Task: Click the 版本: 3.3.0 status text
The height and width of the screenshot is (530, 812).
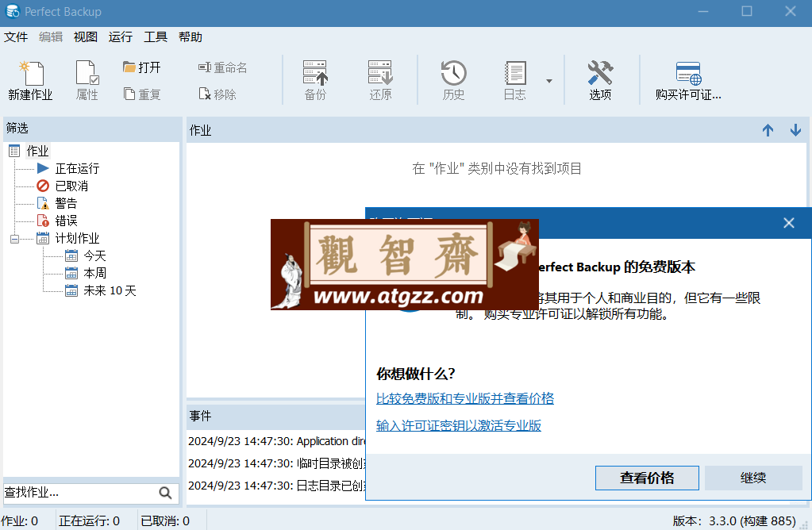Action: [x=734, y=520]
